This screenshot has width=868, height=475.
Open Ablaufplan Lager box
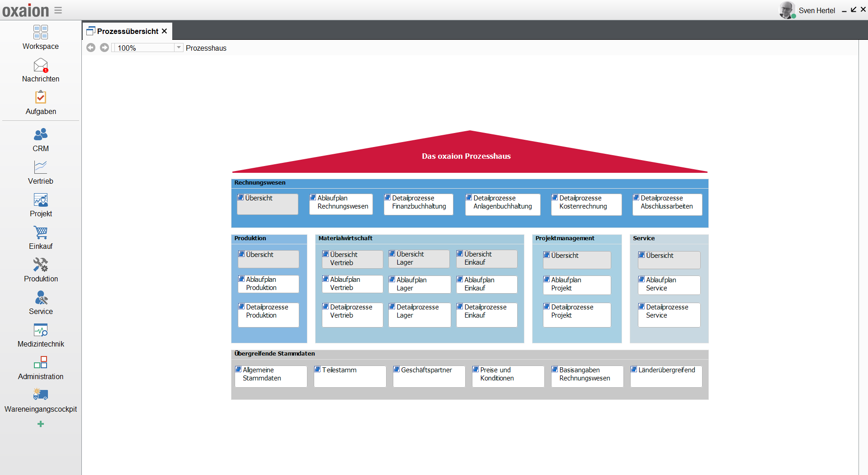tap(420, 285)
